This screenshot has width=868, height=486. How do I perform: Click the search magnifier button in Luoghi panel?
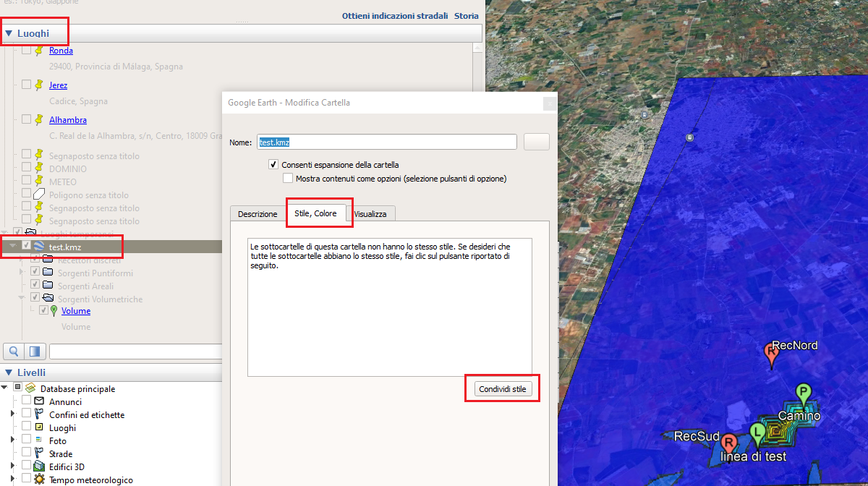pyautogui.click(x=14, y=351)
